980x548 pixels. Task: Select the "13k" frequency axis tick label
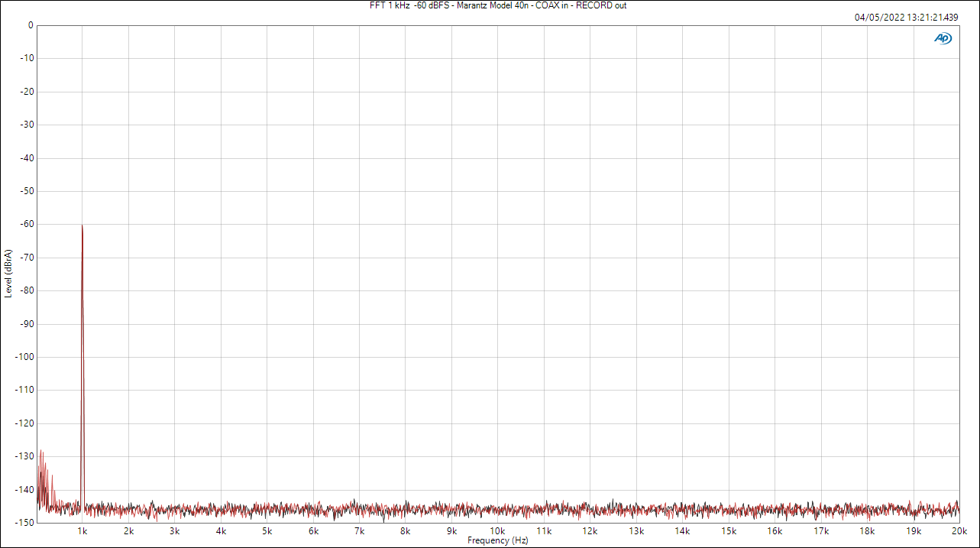pyautogui.click(x=636, y=531)
